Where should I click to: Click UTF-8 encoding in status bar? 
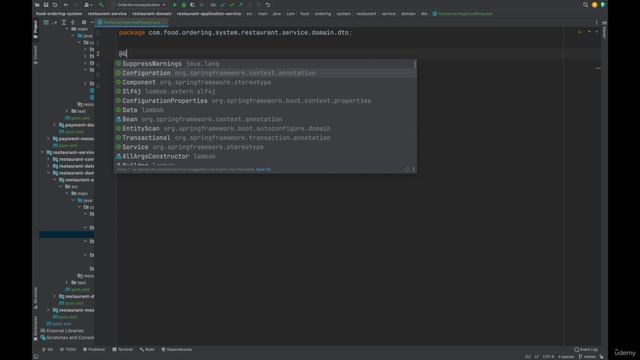(548, 357)
